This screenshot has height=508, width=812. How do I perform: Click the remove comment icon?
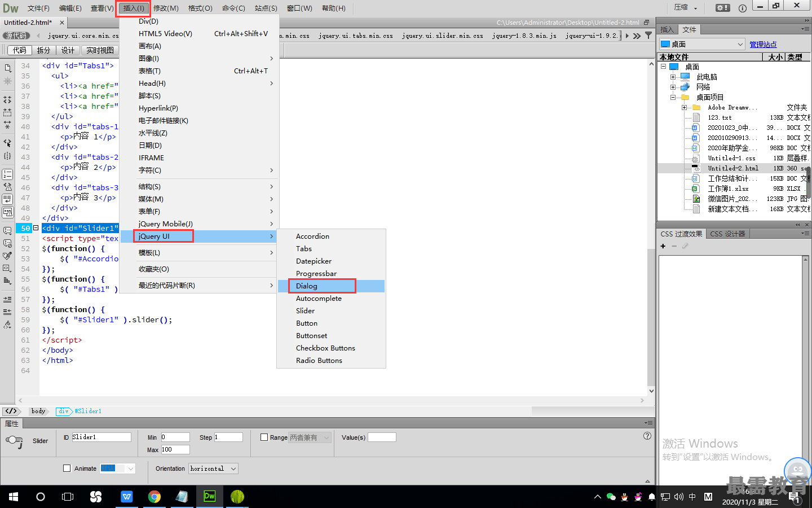[7, 243]
